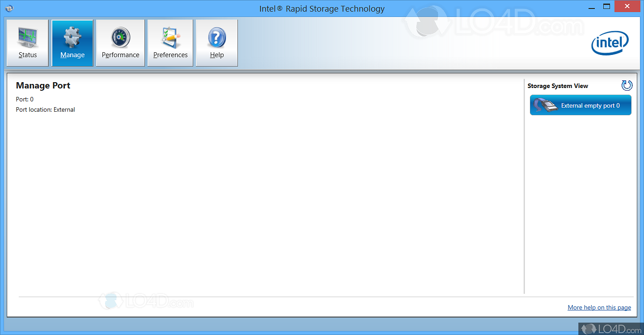644x335 pixels.
Task: Open the Status tab
Action: coord(28,43)
